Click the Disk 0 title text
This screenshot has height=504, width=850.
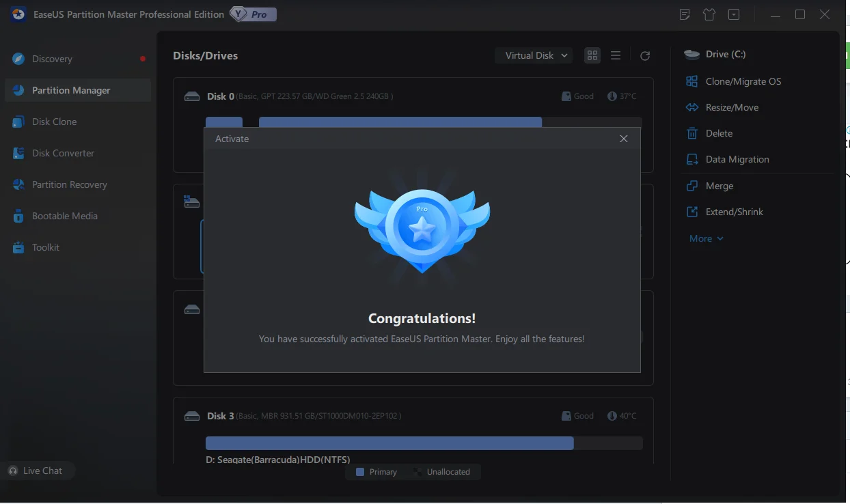[x=221, y=96]
